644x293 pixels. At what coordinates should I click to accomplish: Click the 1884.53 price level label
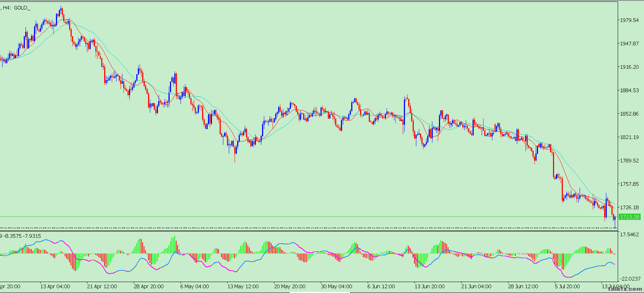[630, 90]
